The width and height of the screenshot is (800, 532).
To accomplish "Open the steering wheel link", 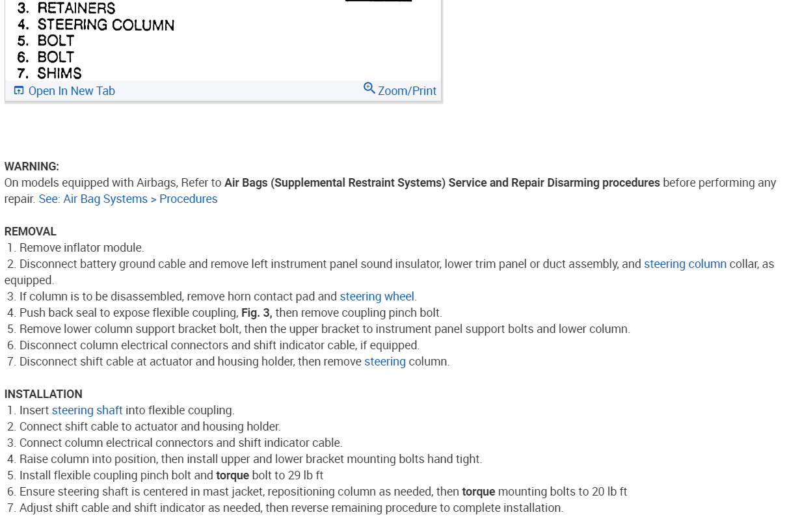I will (x=377, y=297).
